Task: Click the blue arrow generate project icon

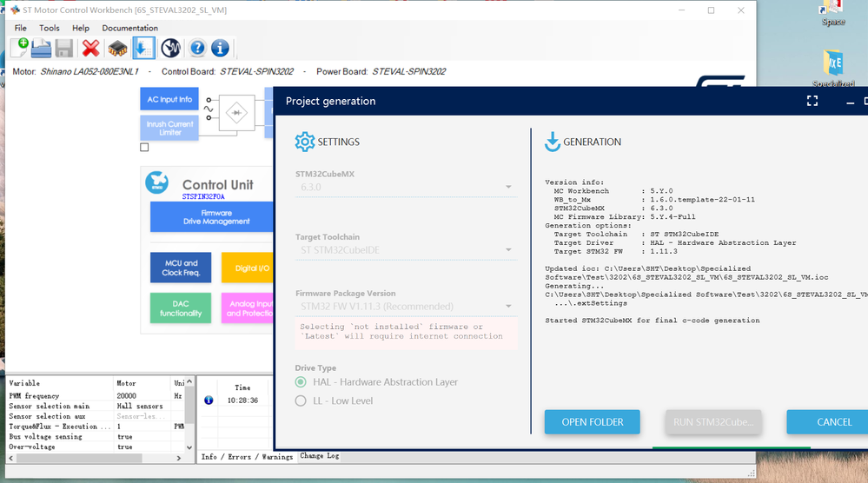Action: (143, 48)
